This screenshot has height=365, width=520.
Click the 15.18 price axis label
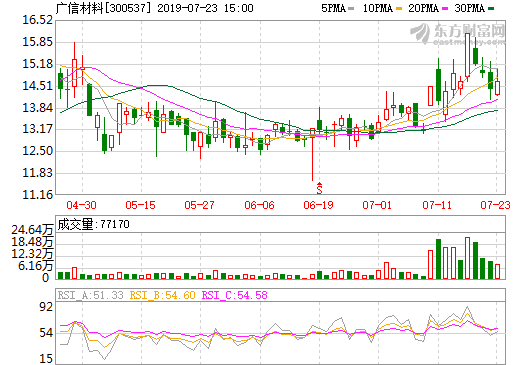click(37, 64)
